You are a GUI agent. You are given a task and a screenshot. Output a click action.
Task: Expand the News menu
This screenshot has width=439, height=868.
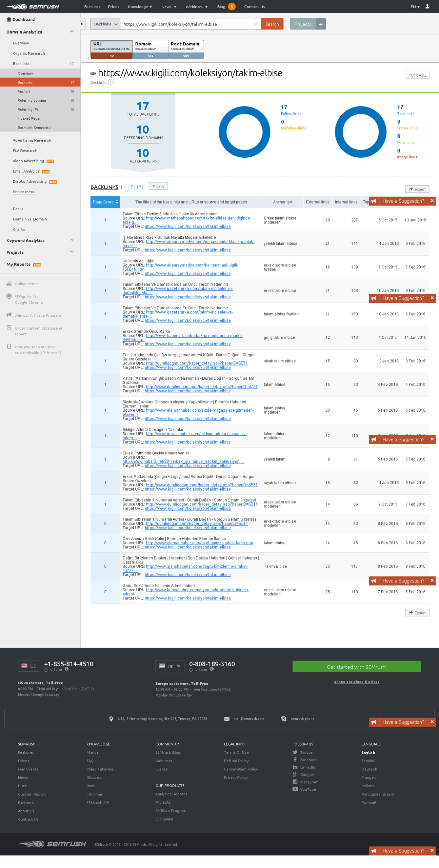tap(168, 7)
